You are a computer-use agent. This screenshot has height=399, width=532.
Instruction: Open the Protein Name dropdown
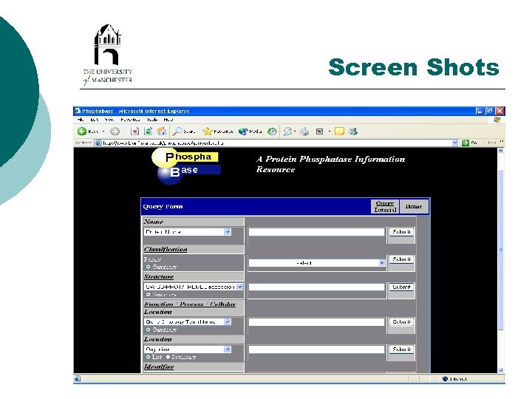click(x=188, y=232)
